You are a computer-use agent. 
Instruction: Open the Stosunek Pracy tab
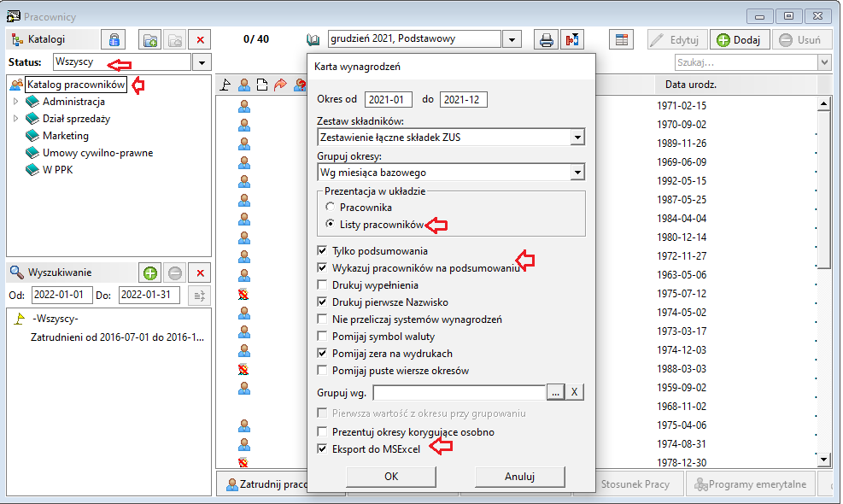pyautogui.click(x=635, y=483)
